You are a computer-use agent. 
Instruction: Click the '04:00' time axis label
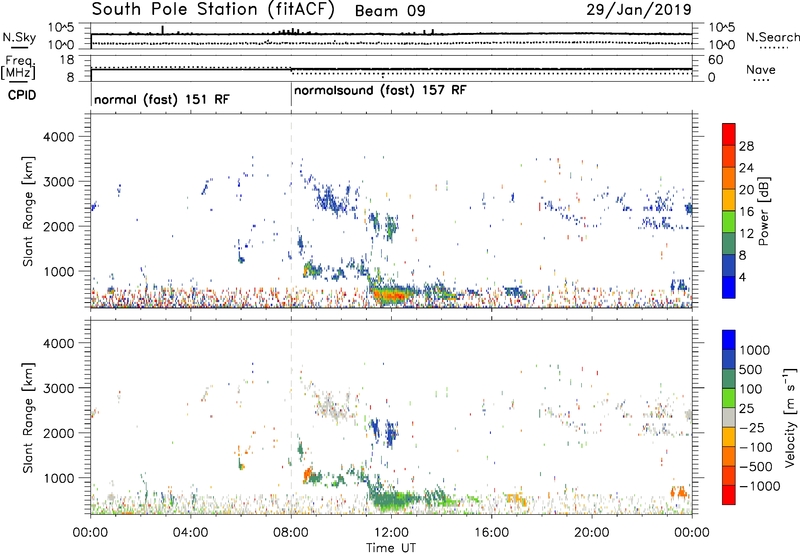click(190, 533)
